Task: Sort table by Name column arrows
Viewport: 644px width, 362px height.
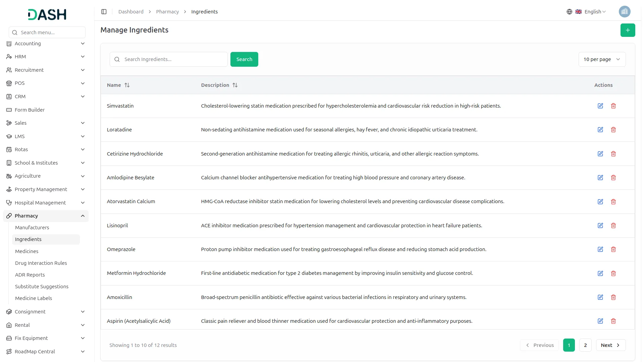Action: (x=127, y=85)
